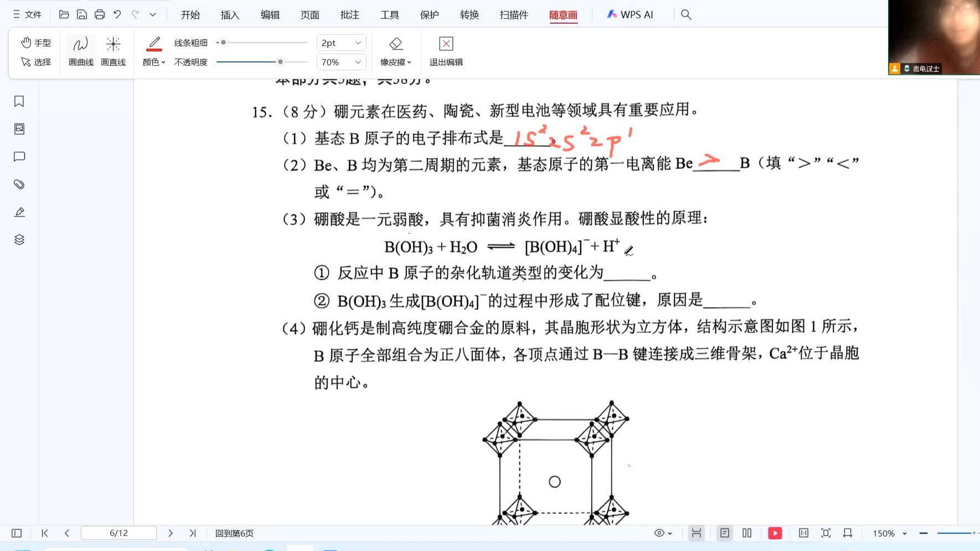
Task: Toggle two-page view mode
Action: [x=747, y=533]
